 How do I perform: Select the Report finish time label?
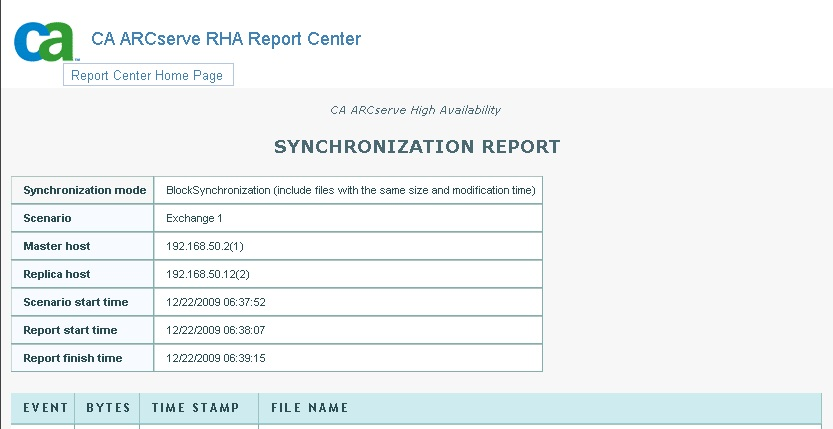72,358
